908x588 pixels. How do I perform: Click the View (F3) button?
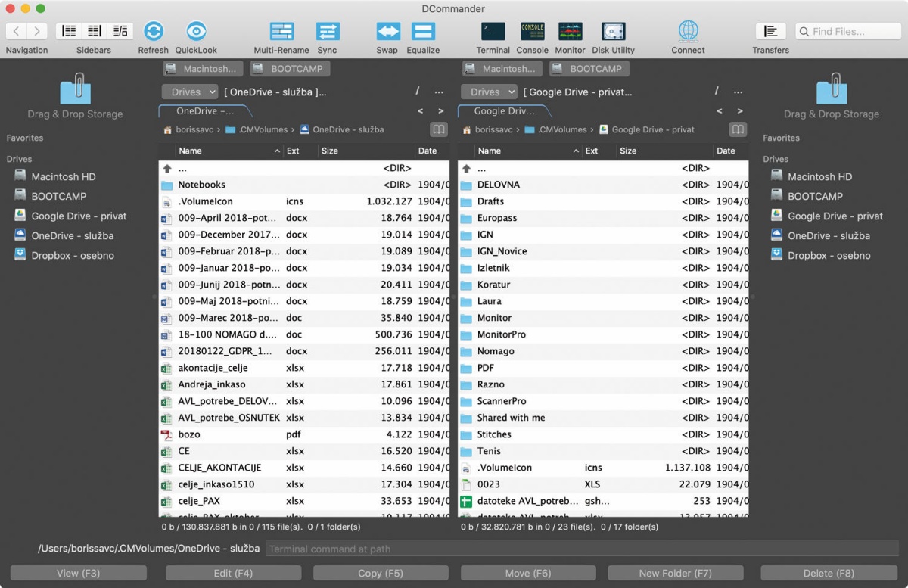78,574
